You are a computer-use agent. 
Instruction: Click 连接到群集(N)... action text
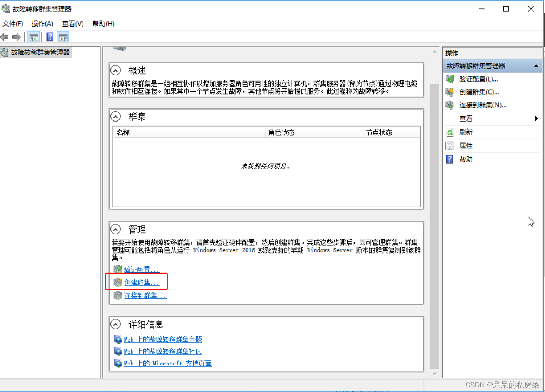483,105
